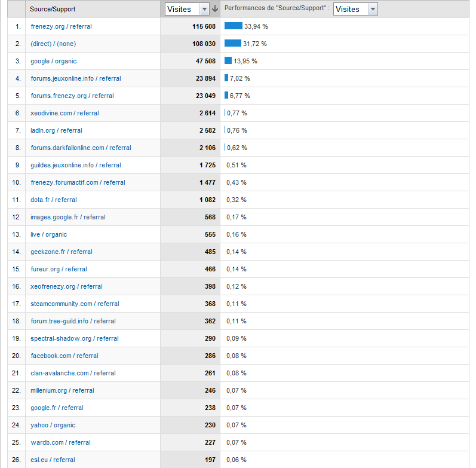Image resolution: width=476 pixels, height=468 pixels.
Task: Click dota.fr / referral source
Action: coord(53,200)
